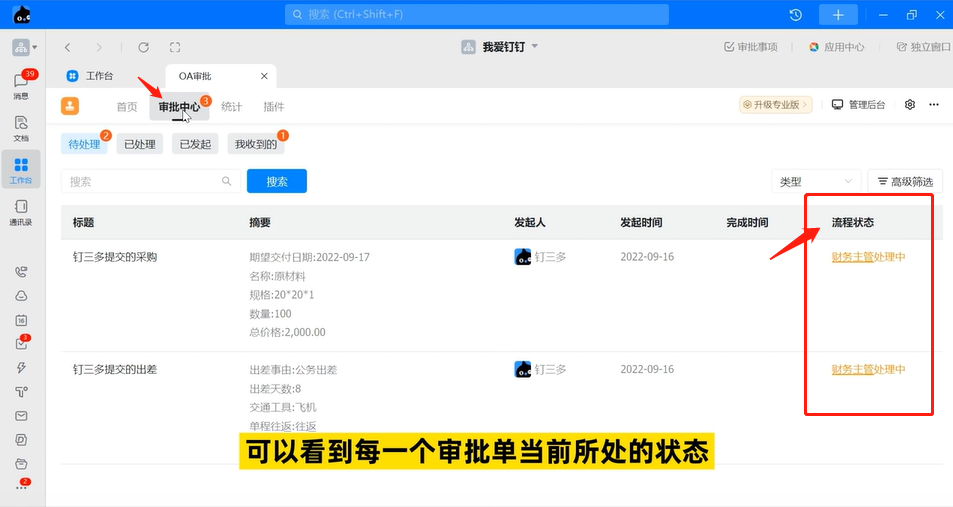Open the settings gear next to 管理后台
Screen dimensions: 953x507
click(909, 105)
